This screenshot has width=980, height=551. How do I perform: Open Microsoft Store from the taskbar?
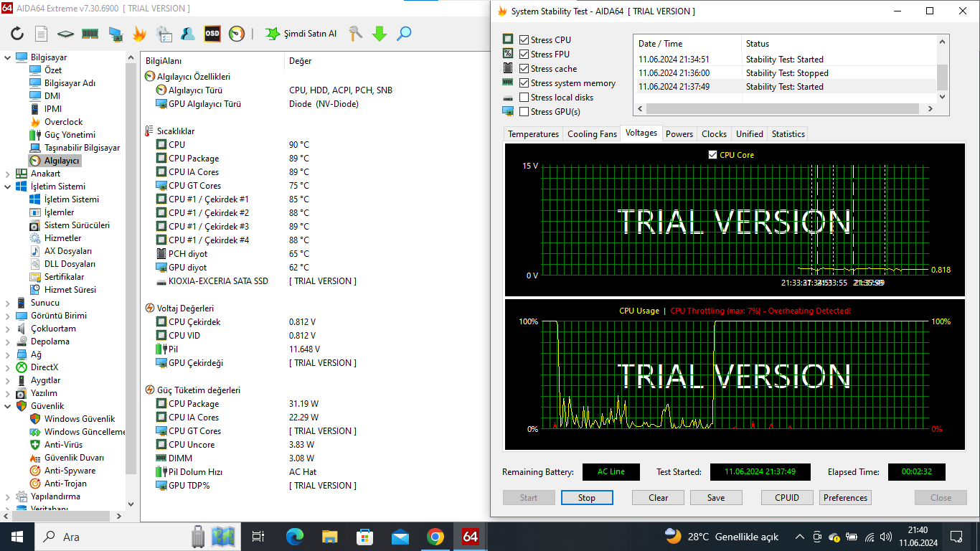pyautogui.click(x=364, y=537)
